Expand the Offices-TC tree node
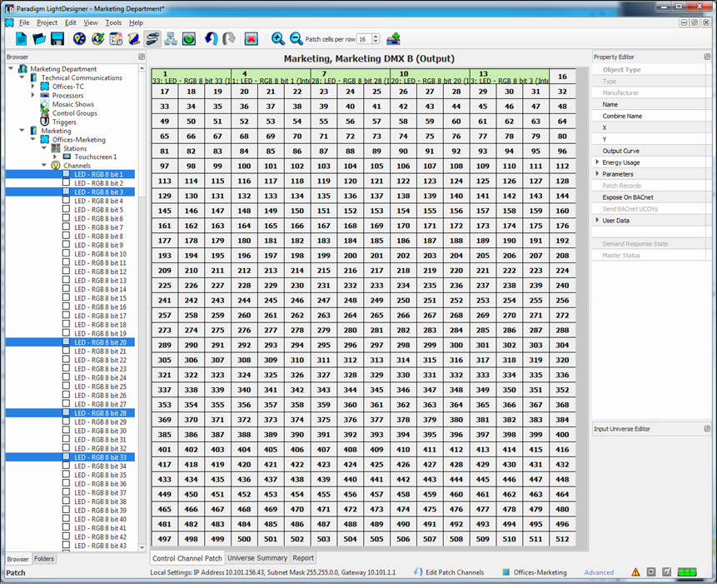The height and width of the screenshot is (588, 717). point(33,87)
